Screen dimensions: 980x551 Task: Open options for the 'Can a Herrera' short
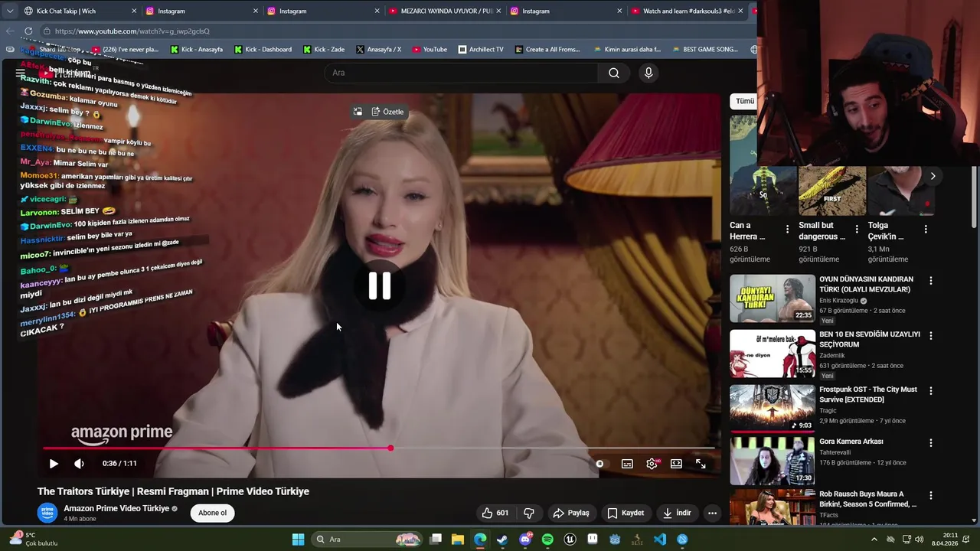[x=787, y=229]
